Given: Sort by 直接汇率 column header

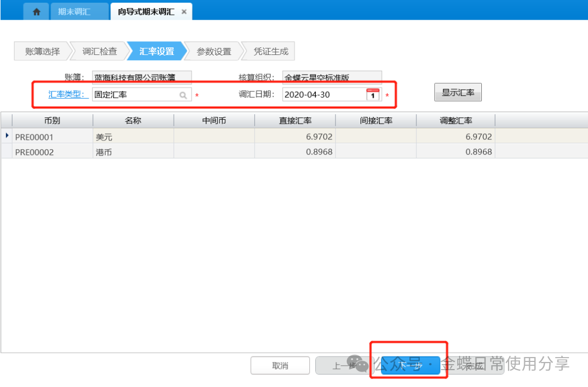Looking at the screenshot, I should (295, 120).
